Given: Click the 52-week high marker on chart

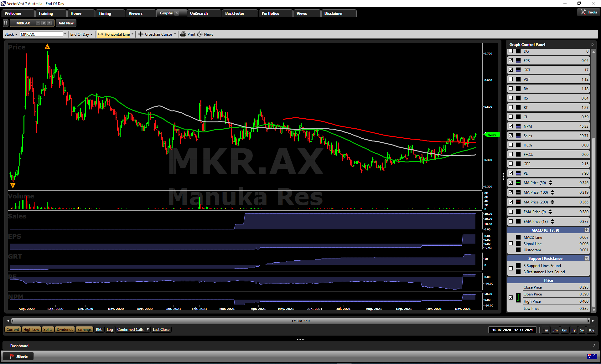Looking at the screenshot, I should (47, 47).
